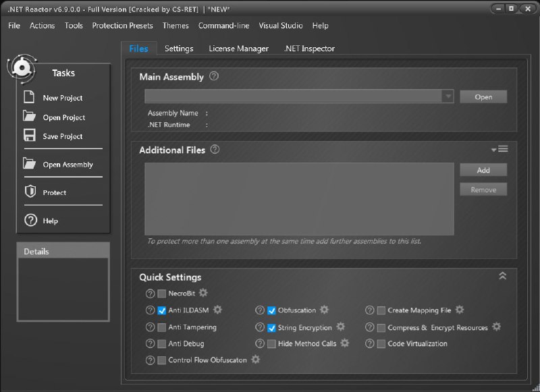
Task: Open the Visual Studio menu
Action: (x=281, y=26)
